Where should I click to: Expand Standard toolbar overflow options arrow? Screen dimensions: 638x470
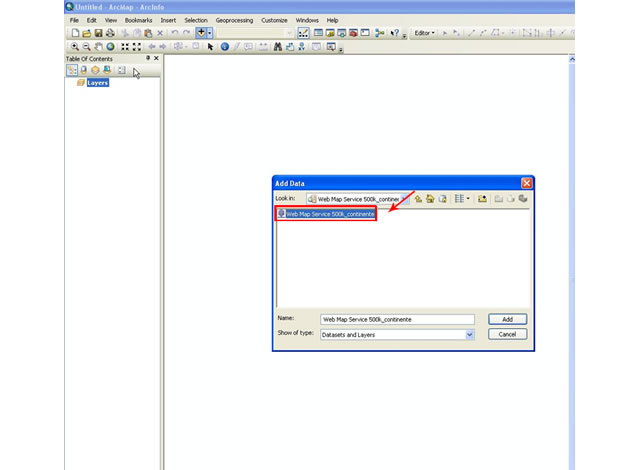point(404,36)
